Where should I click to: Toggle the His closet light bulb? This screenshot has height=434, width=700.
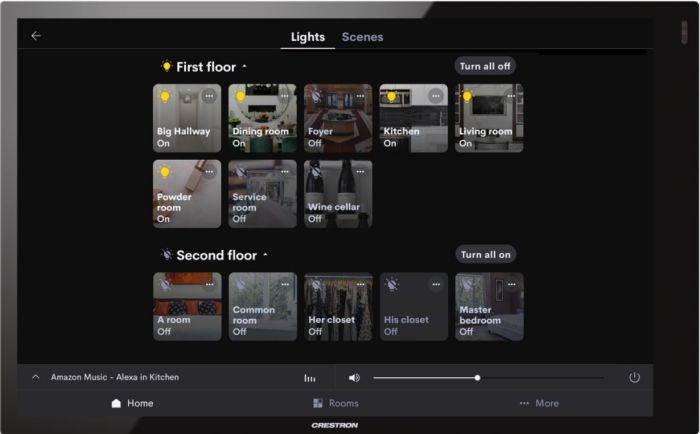tap(392, 284)
